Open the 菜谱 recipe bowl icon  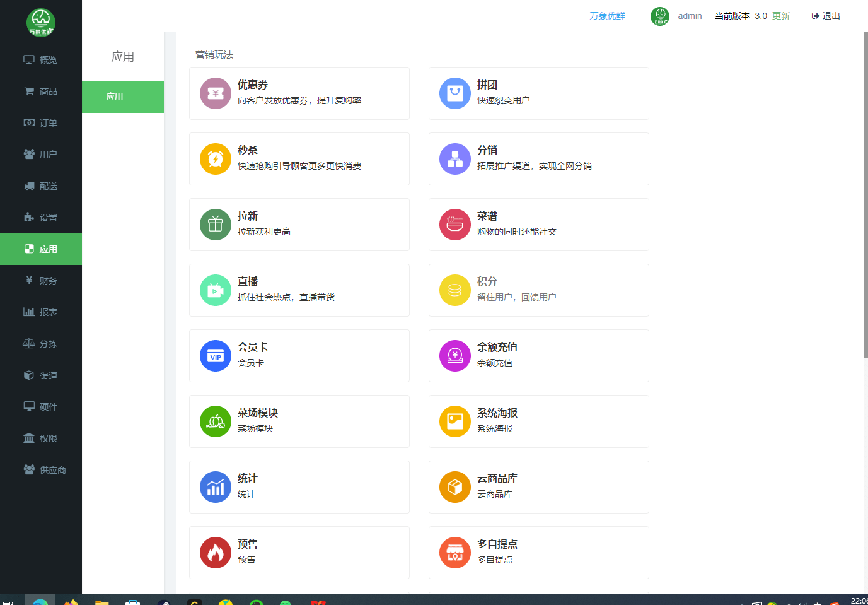pyautogui.click(x=455, y=225)
